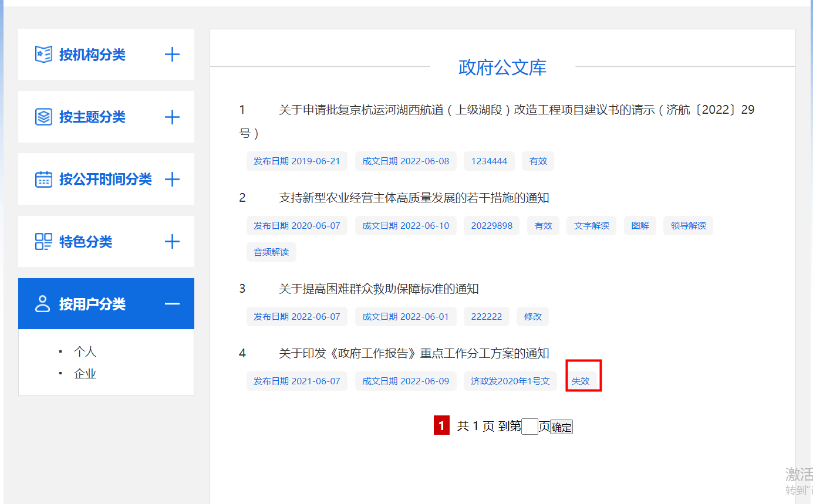Click 有效 tag of document 1
The height and width of the screenshot is (504, 813).
point(538,161)
